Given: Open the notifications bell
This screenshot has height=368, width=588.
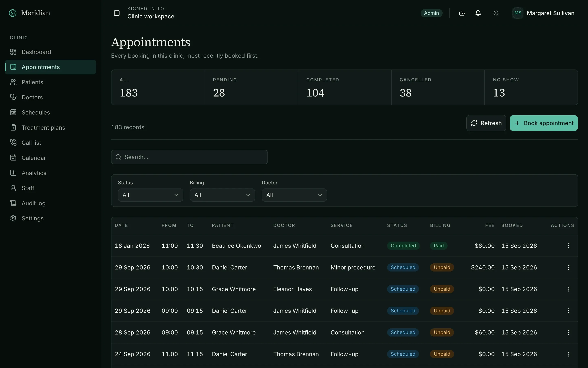Looking at the screenshot, I should point(478,13).
